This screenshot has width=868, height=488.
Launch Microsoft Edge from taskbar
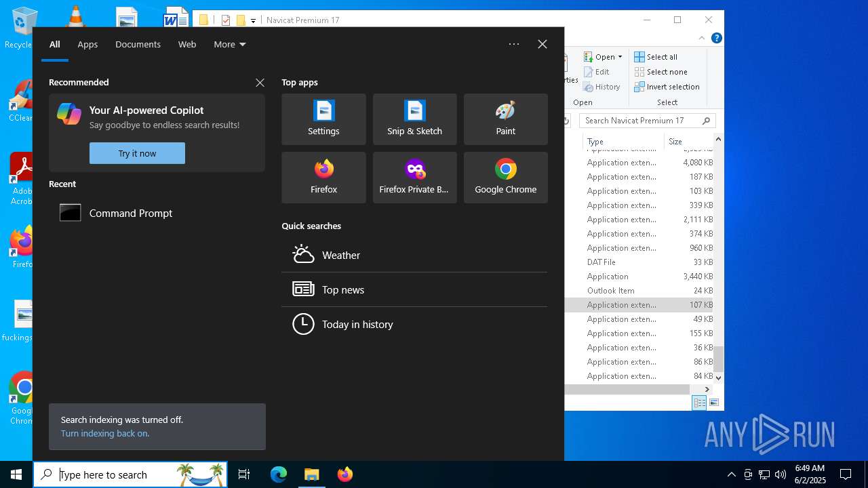(279, 474)
